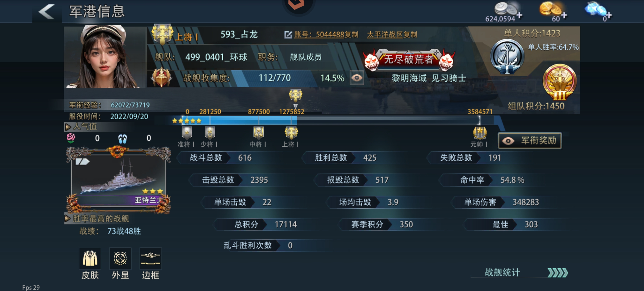Click the eye on 军衔奖励 button
Screen dimensions: 644x291
508,141
